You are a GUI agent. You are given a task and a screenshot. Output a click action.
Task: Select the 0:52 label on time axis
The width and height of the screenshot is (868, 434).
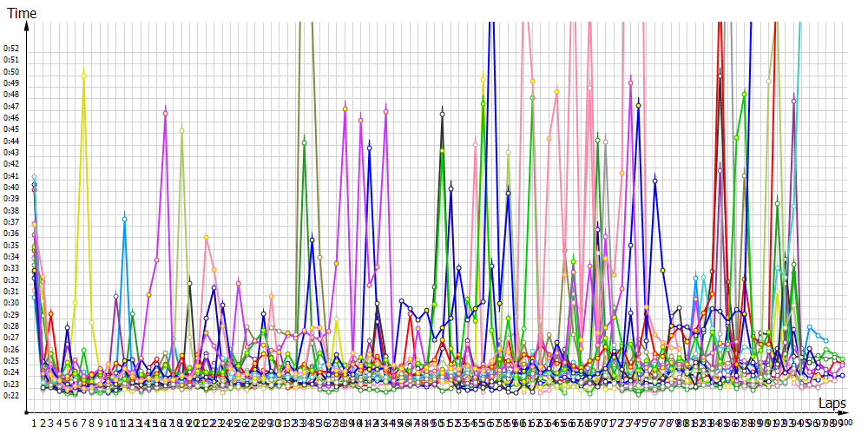pos(11,49)
